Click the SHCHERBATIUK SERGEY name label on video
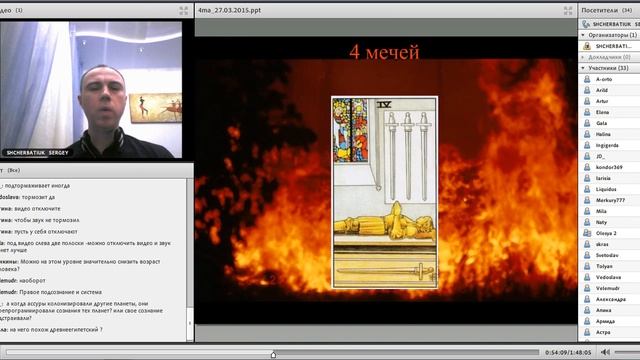640x360 pixels. point(37,153)
